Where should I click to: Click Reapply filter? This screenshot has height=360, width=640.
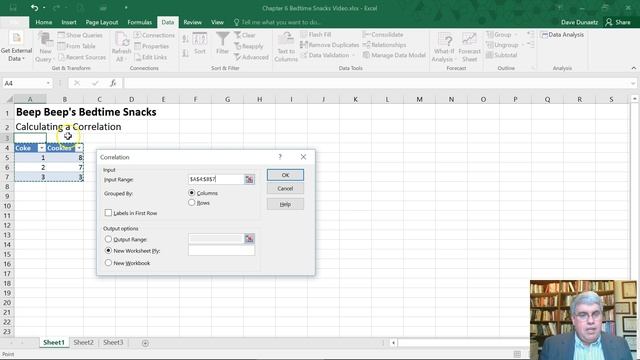pyautogui.click(x=249, y=46)
